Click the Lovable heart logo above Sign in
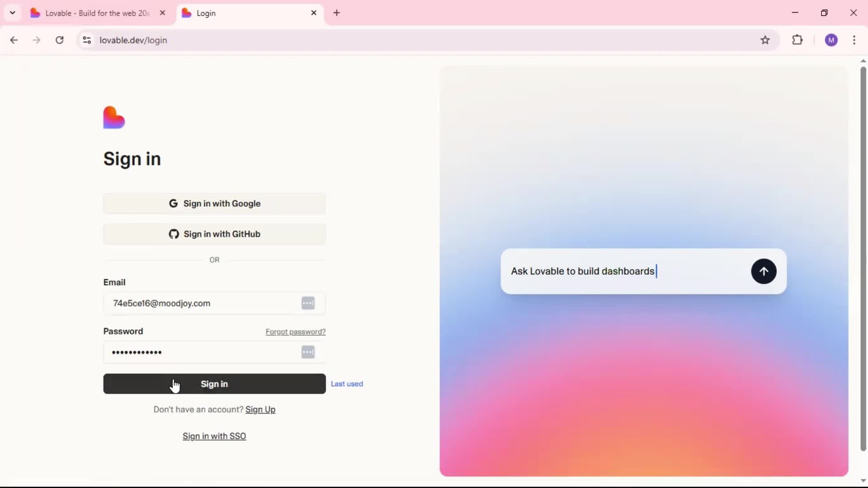This screenshot has height=488, width=868. tap(114, 117)
